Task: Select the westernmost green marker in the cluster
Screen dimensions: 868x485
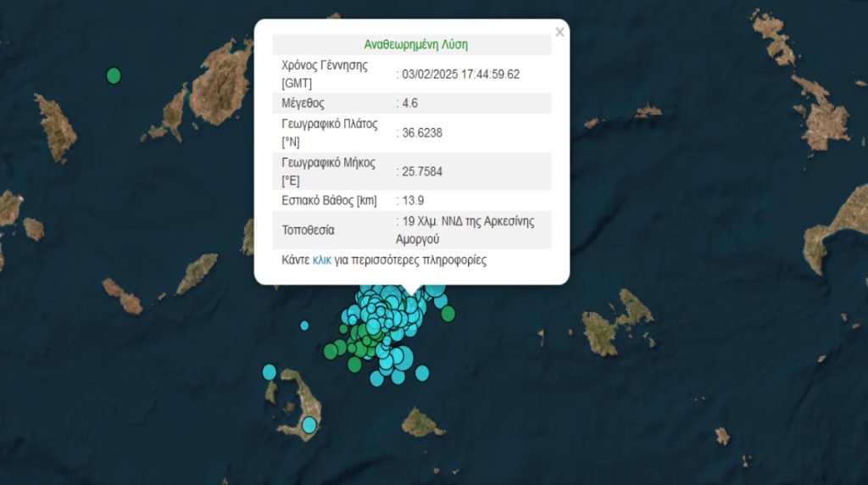Action: point(330,351)
